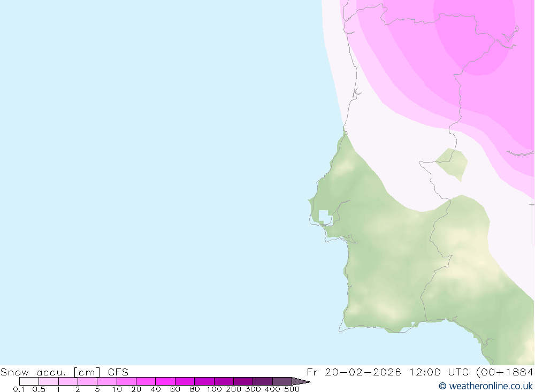Open the weatheronline.co.uk link
Viewport: 535px width, 392px height.
click(x=486, y=386)
